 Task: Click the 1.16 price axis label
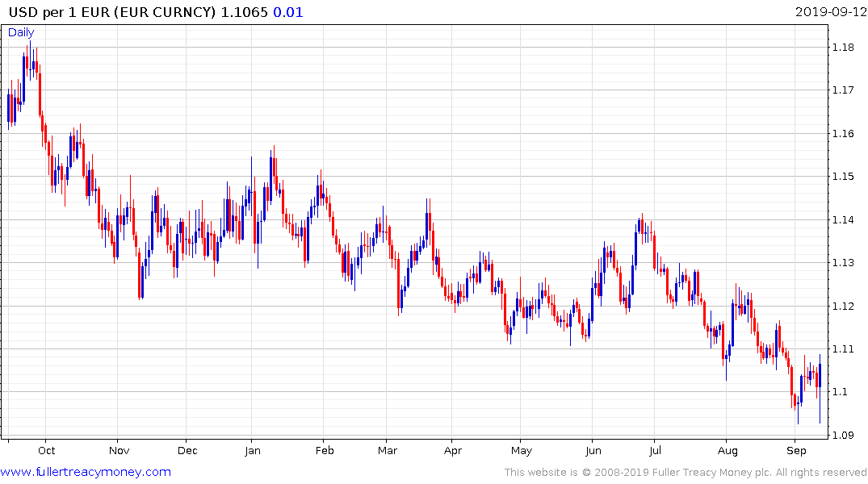843,133
